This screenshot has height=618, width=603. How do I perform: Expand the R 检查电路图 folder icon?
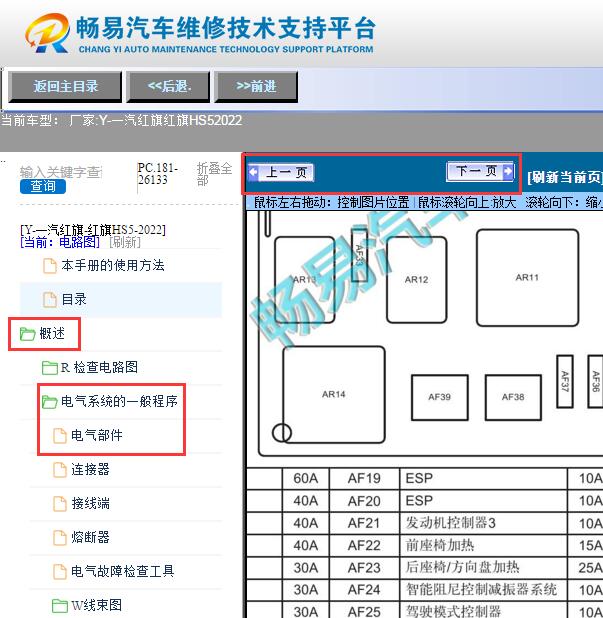pyautogui.click(x=50, y=368)
